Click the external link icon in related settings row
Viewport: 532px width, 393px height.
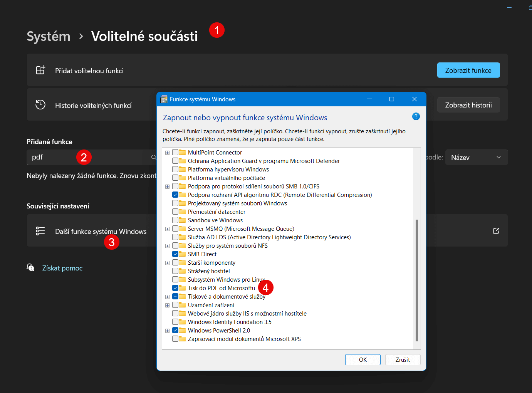pos(496,231)
